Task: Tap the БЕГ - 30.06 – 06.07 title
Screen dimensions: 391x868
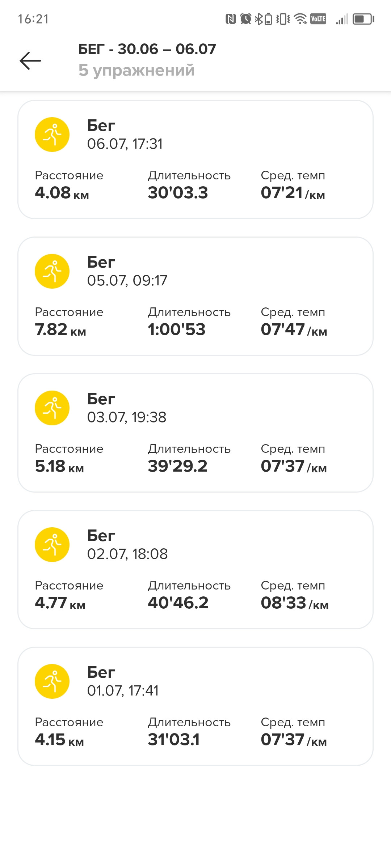Action: pos(147,49)
